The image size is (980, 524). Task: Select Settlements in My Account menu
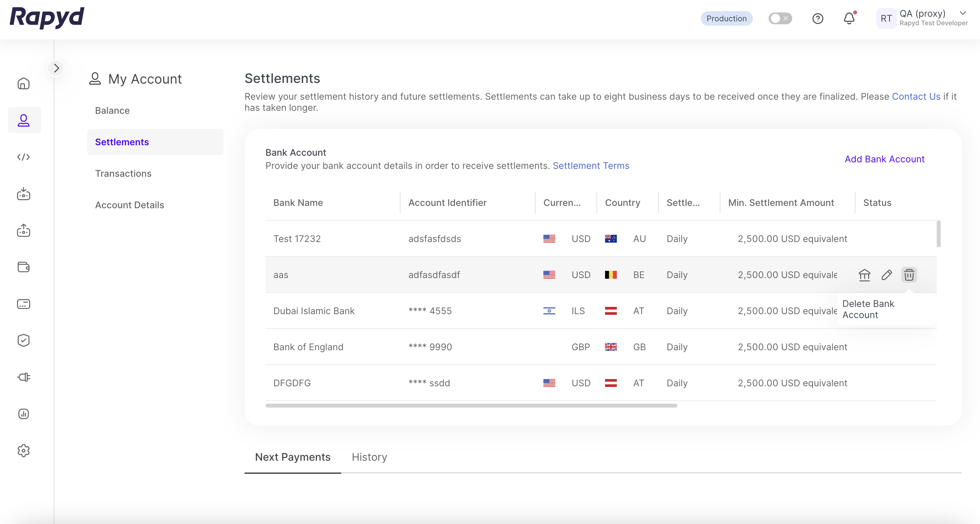pyautogui.click(x=155, y=142)
